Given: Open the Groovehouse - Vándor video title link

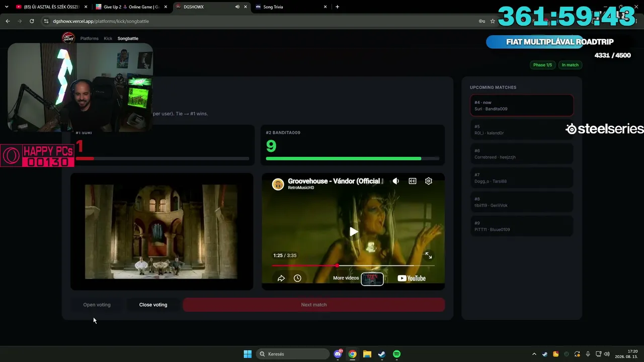Looking at the screenshot, I should point(336,181).
